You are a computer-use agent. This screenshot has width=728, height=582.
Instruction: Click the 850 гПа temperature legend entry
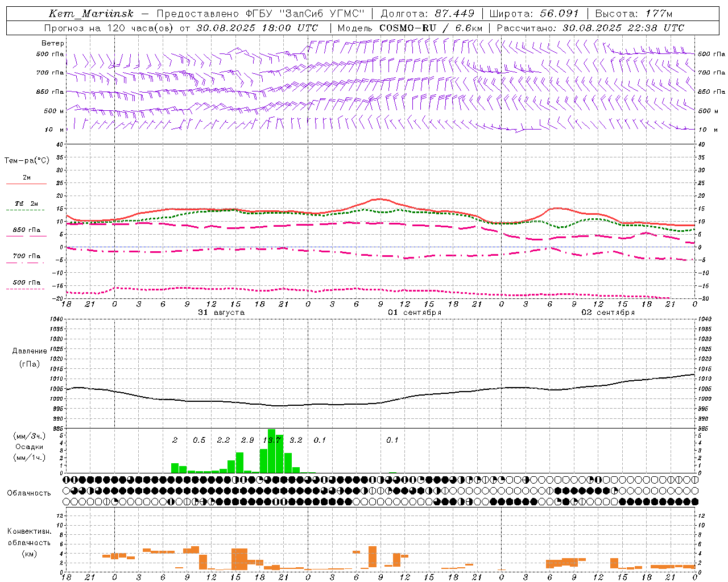click(26, 230)
